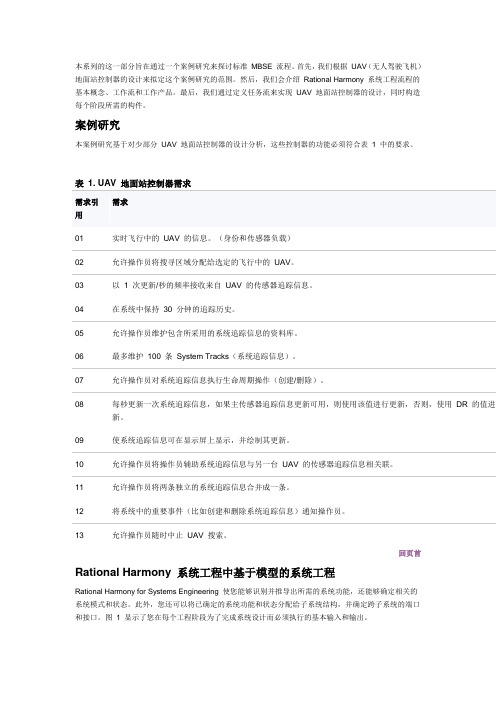Click the text 允许操作员随时中止 UAV 搜索
The height and width of the screenshot is (702, 496).
click(169, 535)
